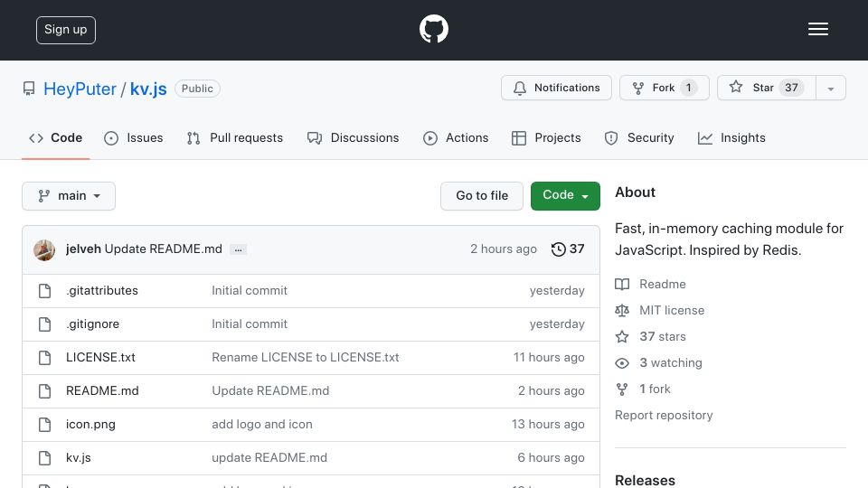Viewport: 868px width, 488px height.
Task: Click the MIT license link
Action: coord(672,310)
